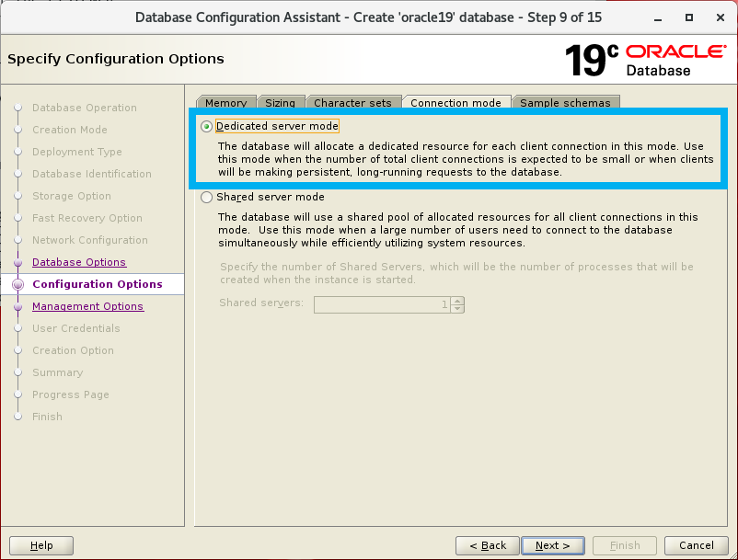Maximize the Database Configuration Assistant window

(x=689, y=17)
